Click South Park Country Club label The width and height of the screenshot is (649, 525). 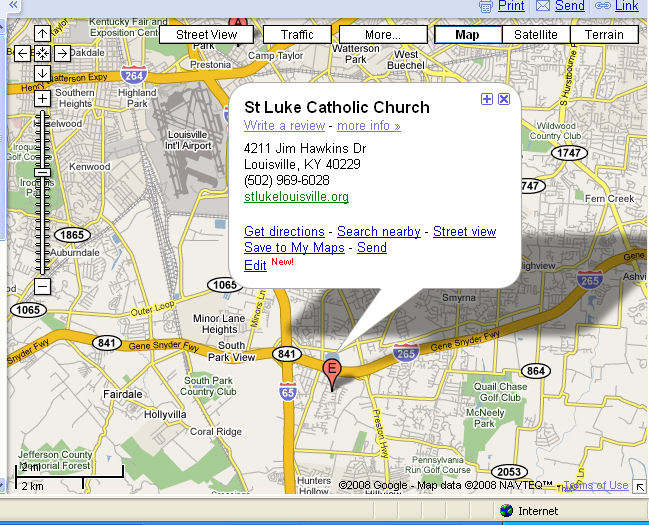click(x=210, y=386)
